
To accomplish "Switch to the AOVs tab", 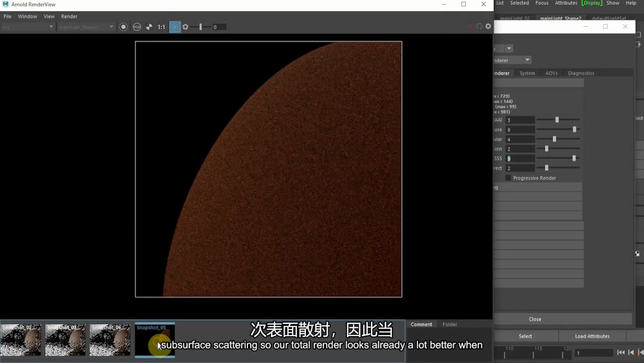I will pyautogui.click(x=551, y=73).
